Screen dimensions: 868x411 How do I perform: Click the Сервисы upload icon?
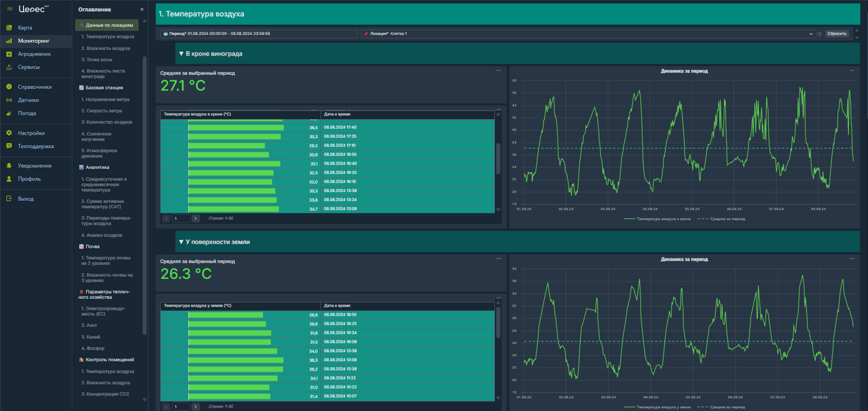point(9,67)
